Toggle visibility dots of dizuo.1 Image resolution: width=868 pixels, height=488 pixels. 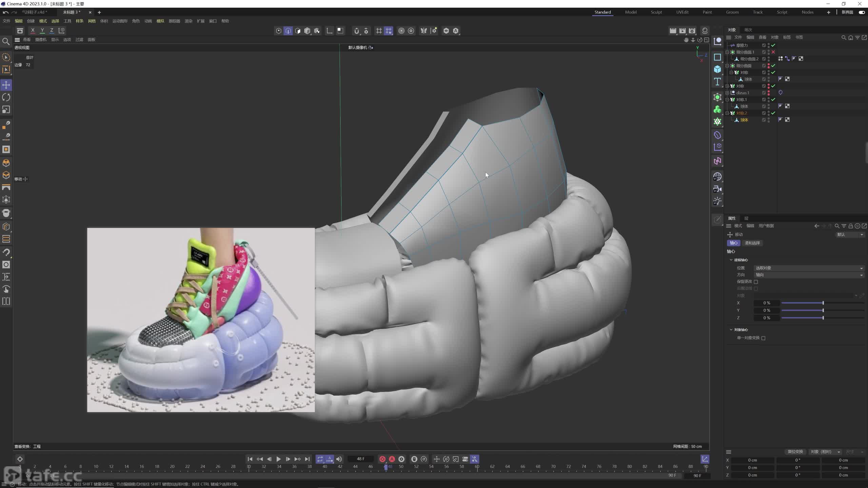pos(769,93)
